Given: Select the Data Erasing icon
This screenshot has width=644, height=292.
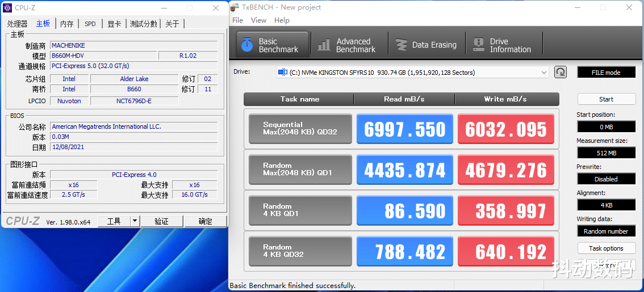Looking at the screenshot, I should [x=402, y=45].
